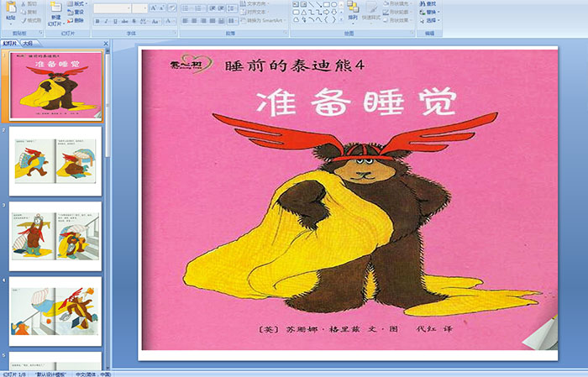Open the 排列 arrange menu
Image resolution: width=588 pixels, height=377 pixels.
tap(353, 11)
